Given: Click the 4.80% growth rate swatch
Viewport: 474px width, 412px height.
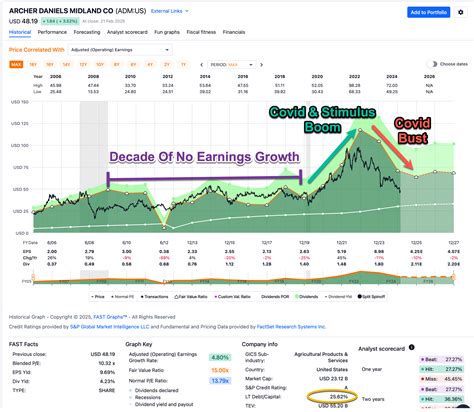Looking at the screenshot, I should [220, 358].
